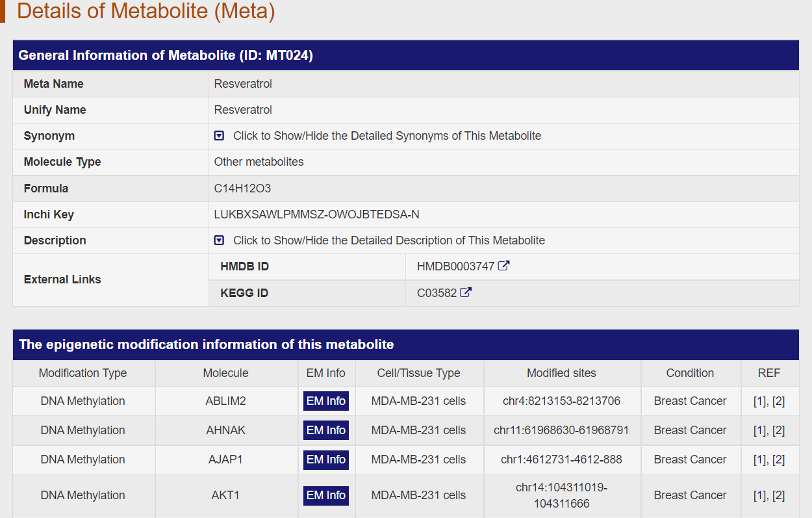Open reference [2] in AKT1 row

pos(778,495)
